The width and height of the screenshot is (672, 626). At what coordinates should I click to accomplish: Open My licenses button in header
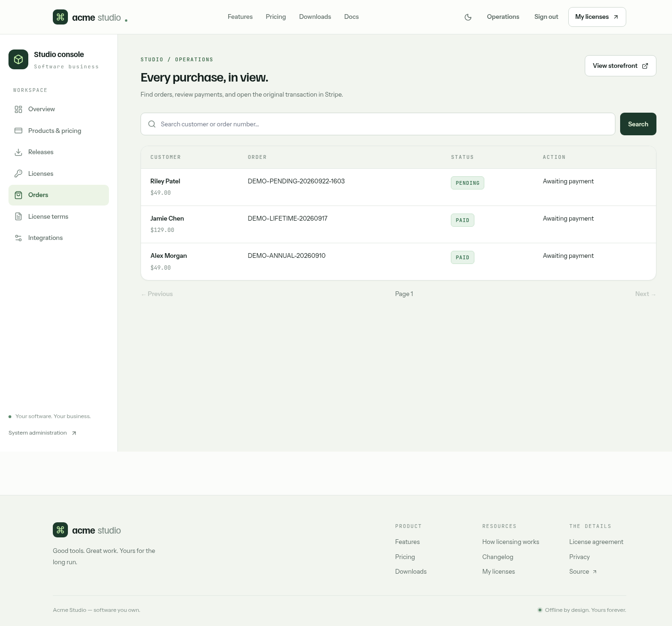[x=597, y=17]
